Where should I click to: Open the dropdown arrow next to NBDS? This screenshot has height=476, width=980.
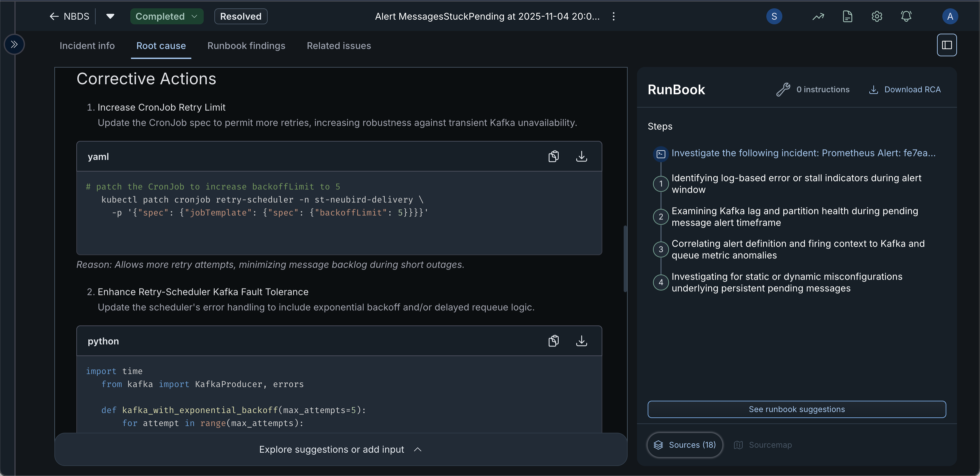pyautogui.click(x=110, y=16)
